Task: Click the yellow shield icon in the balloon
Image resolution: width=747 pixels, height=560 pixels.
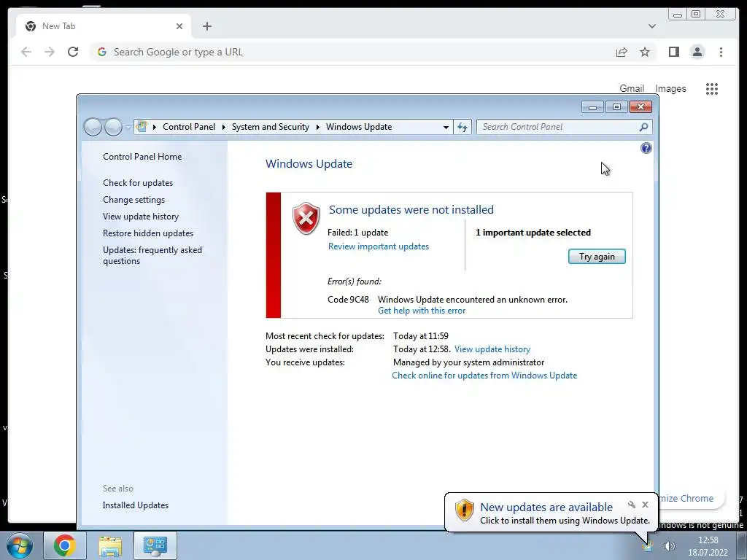Action: pos(464,510)
